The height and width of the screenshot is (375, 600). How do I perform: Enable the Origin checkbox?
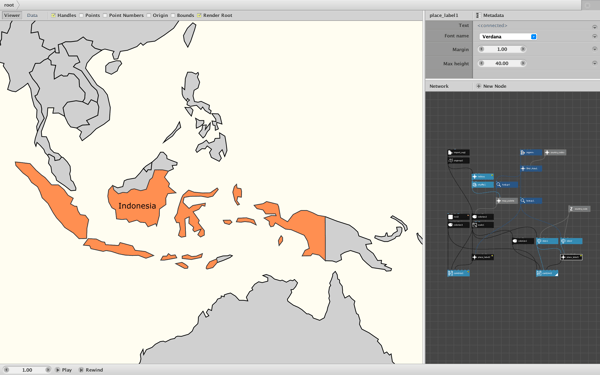(x=148, y=15)
